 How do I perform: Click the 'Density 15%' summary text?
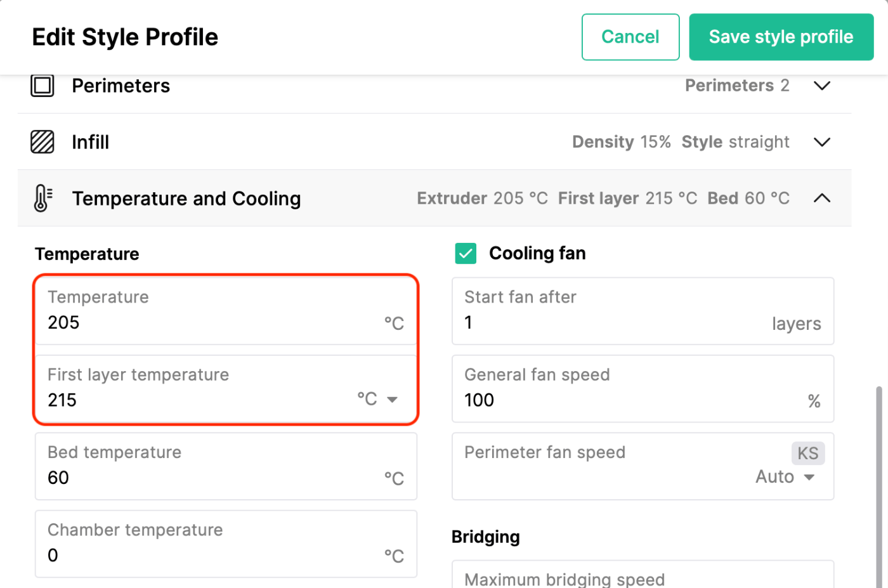click(x=622, y=142)
